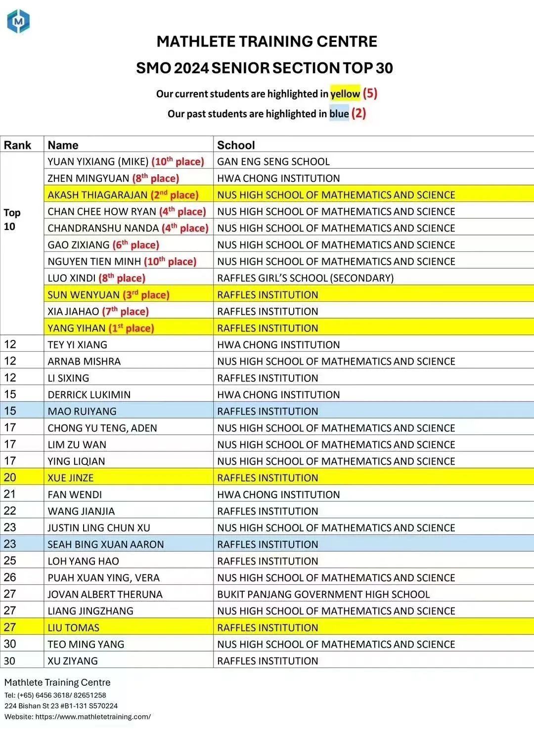This screenshot has width=534, height=756.
Task: Click the LIU TOMAS highlighted row
Action: point(267,627)
